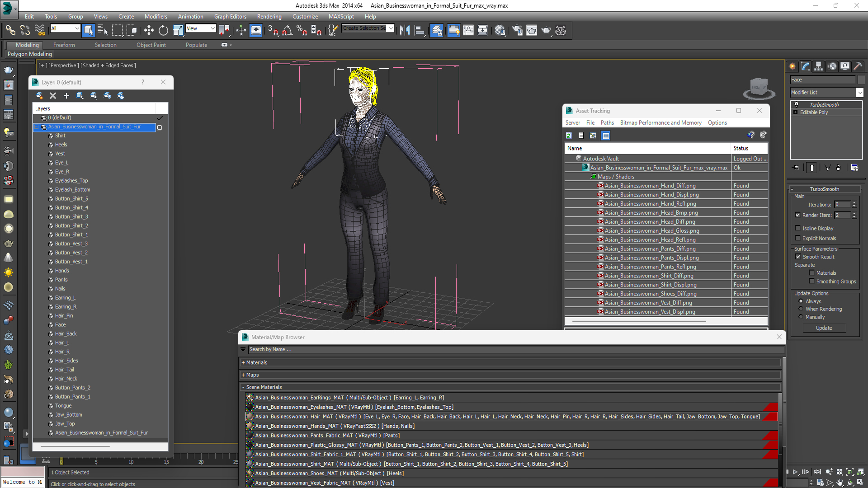Expand Maps group in browser

click(243, 375)
